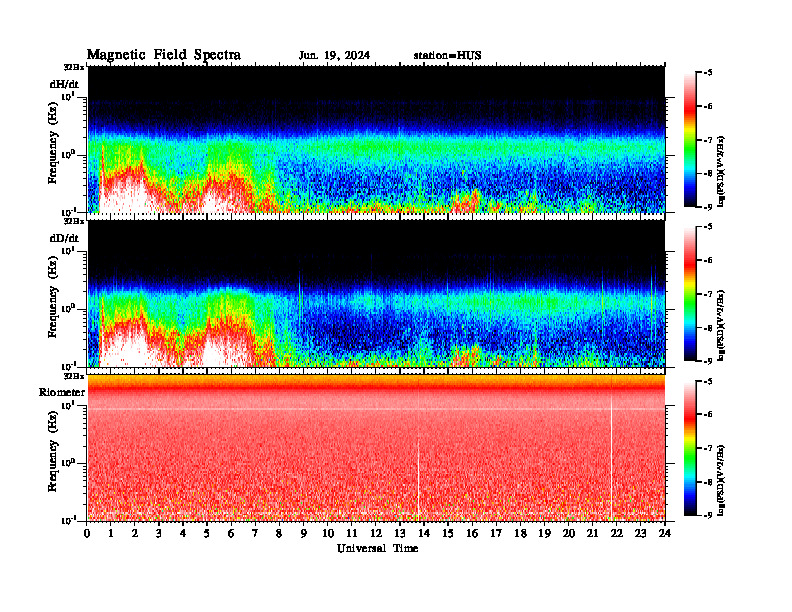Image resolution: width=792 pixels, height=612 pixels.
Task: Click the time axis tick label '1'
Action: coord(111,533)
